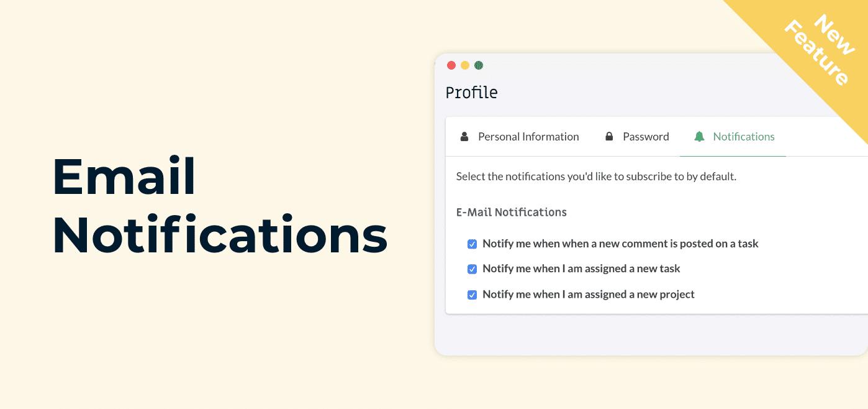This screenshot has width=868, height=409.
Task: Click the person icon beside Personal Information
Action: (464, 137)
